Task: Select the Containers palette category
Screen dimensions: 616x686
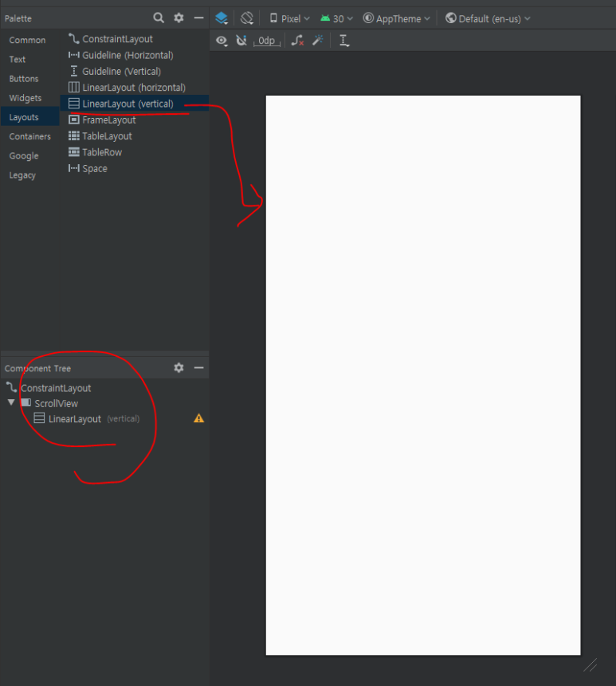Action: coord(30,136)
